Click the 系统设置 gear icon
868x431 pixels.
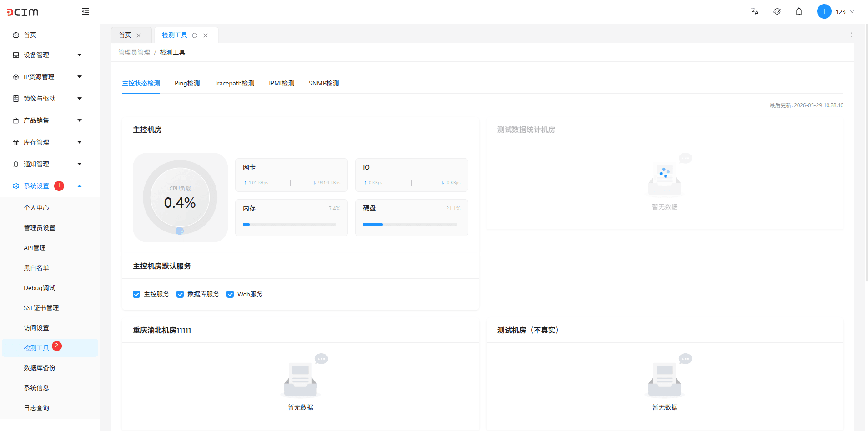click(x=16, y=186)
